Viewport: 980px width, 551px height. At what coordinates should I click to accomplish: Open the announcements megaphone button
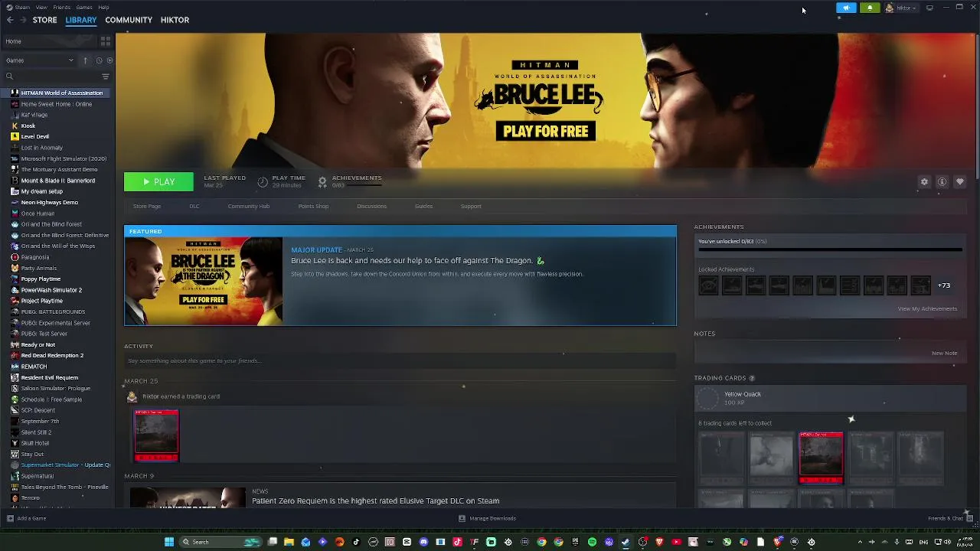pyautogui.click(x=846, y=8)
